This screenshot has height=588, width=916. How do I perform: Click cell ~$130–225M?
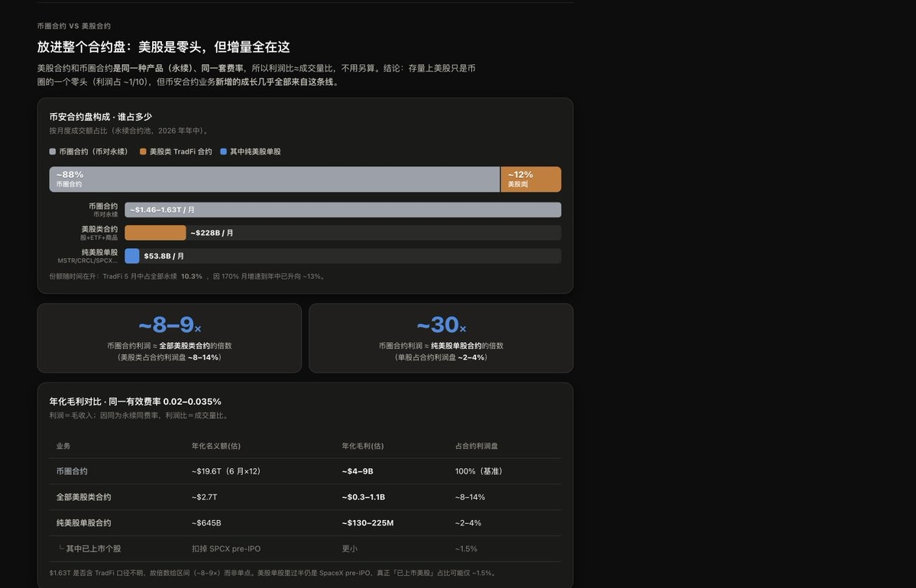[368, 523]
